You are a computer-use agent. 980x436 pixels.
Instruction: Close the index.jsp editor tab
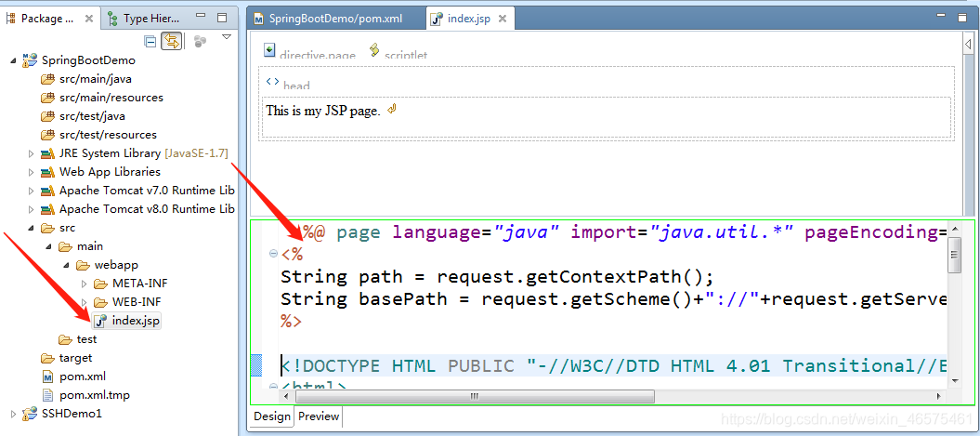pos(503,19)
